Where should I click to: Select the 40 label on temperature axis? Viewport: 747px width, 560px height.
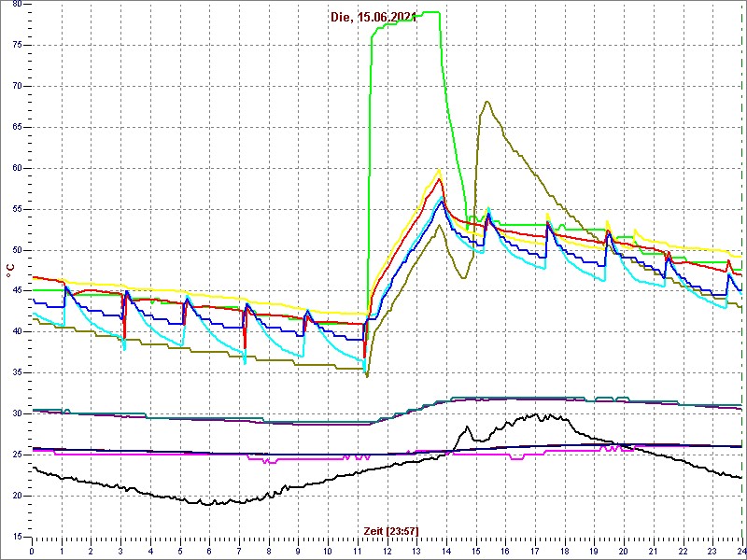17,332
